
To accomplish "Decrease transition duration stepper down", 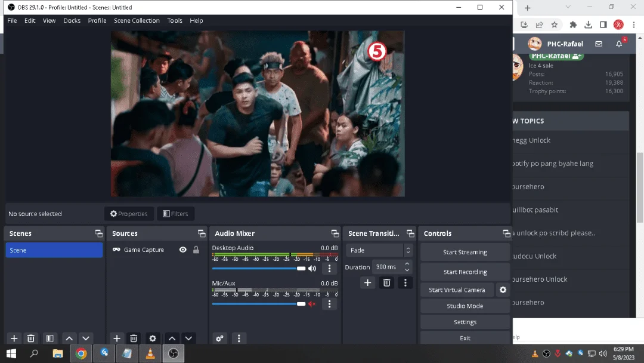I will (407, 270).
